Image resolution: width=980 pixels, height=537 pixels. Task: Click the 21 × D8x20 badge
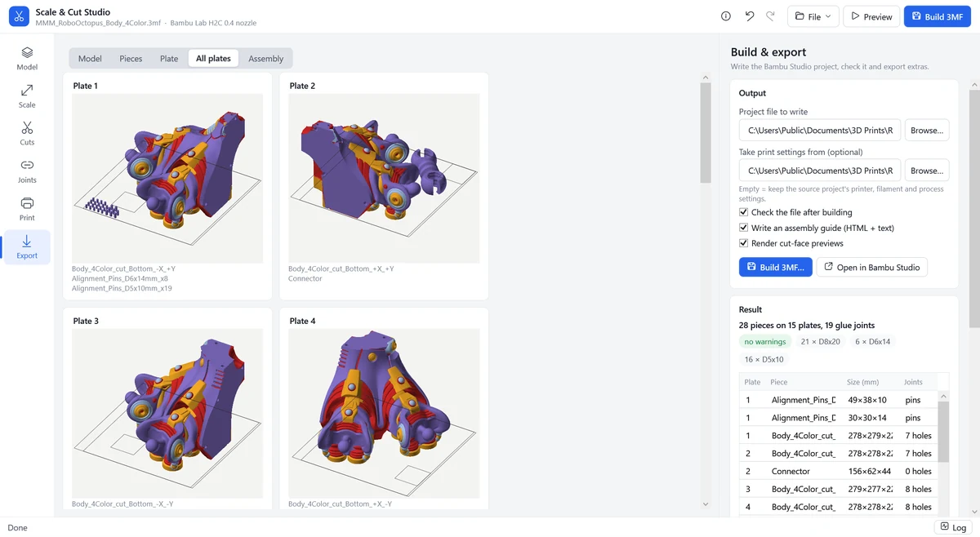pos(820,342)
